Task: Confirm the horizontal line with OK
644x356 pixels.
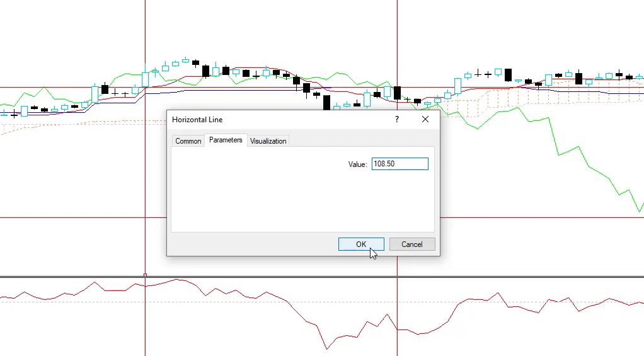Action: (361, 244)
